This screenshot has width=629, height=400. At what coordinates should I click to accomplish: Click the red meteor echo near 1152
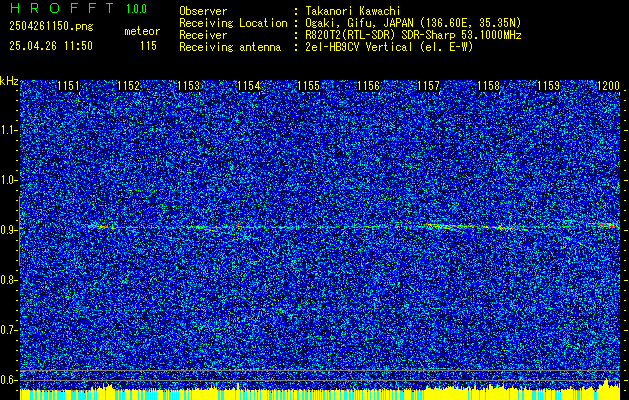coord(102,227)
